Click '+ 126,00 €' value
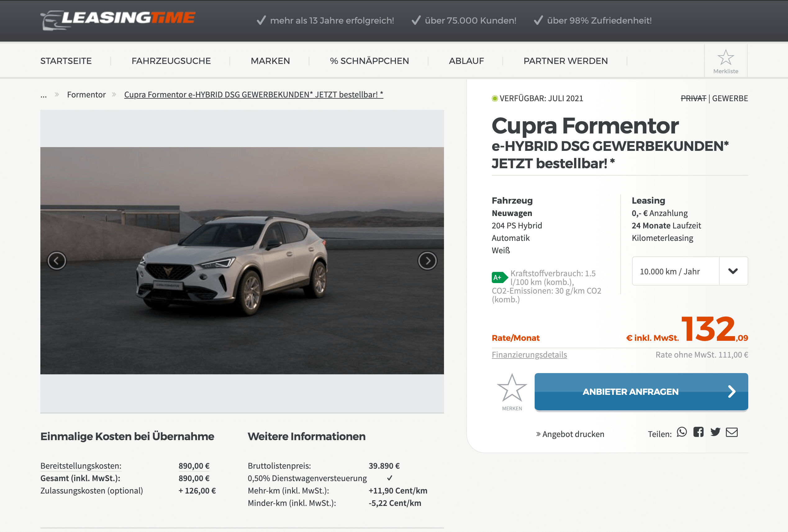788x532 pixels. 197,491
